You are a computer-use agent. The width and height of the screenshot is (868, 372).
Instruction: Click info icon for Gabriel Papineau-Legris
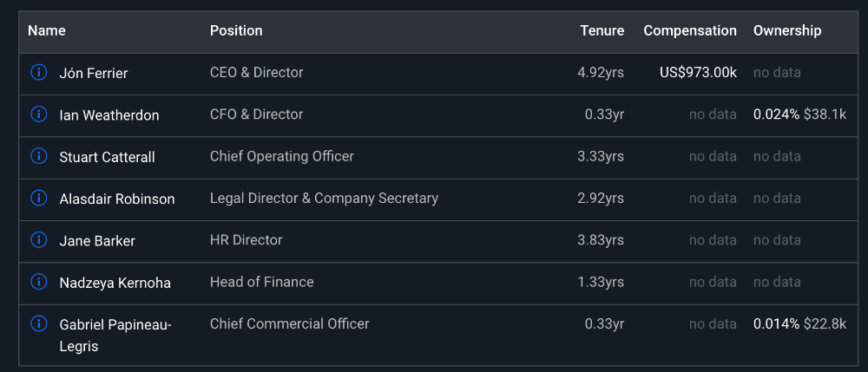tap(38, 324)
